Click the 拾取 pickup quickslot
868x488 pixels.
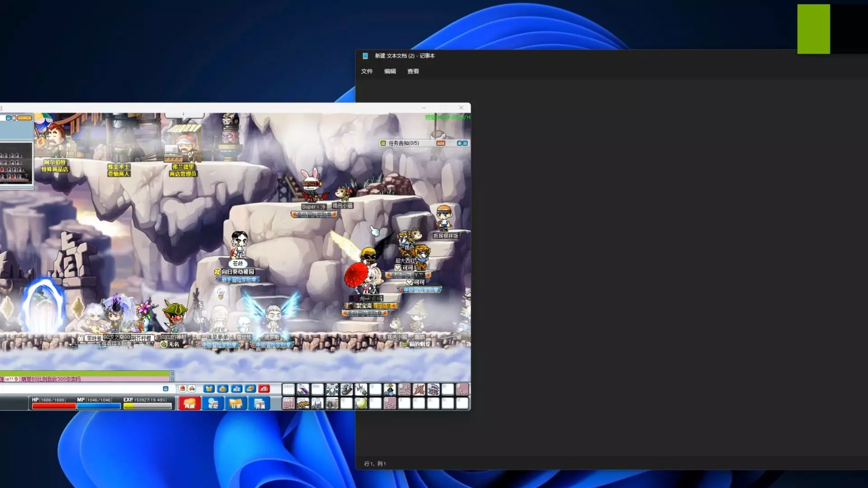point(462,389)
